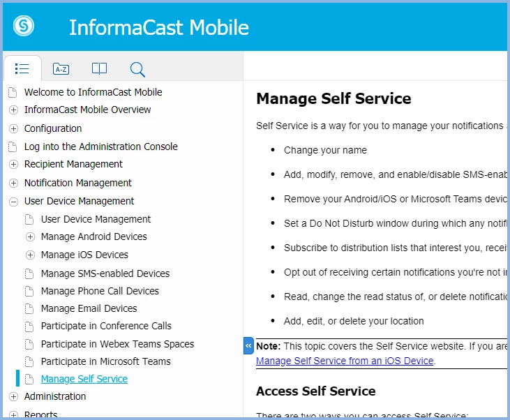Open Welcome to InformaCast Mobile topic
This screenshot has width=510, height=420.
point(93,92)
